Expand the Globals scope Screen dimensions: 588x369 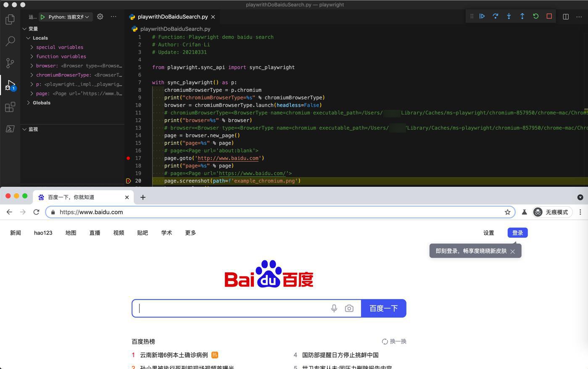coord(28,103)
